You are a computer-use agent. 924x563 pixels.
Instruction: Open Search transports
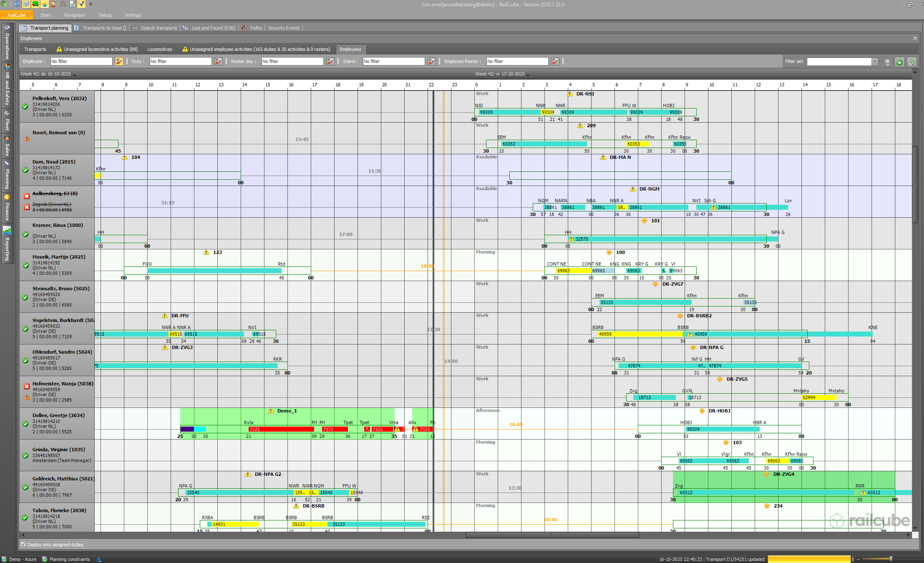[x=159, y=28]
